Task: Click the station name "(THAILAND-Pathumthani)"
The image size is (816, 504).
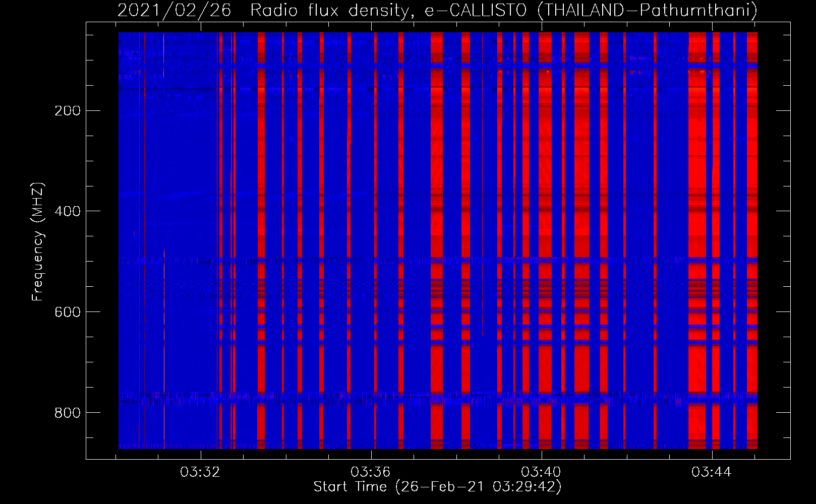Action: [x=649, y=10]
